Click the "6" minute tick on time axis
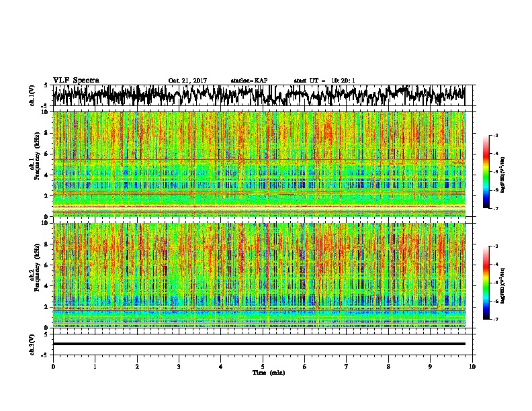This screenshot has width=532, height=411. tap(305, 367)
